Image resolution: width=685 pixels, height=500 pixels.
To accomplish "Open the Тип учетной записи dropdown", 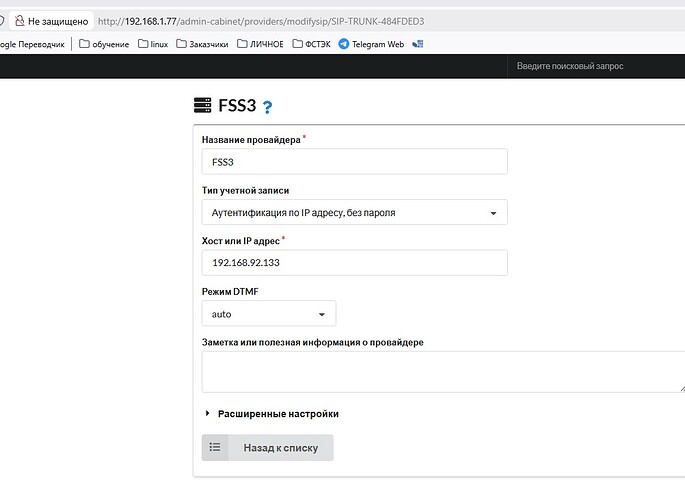I will pos(354,213).
